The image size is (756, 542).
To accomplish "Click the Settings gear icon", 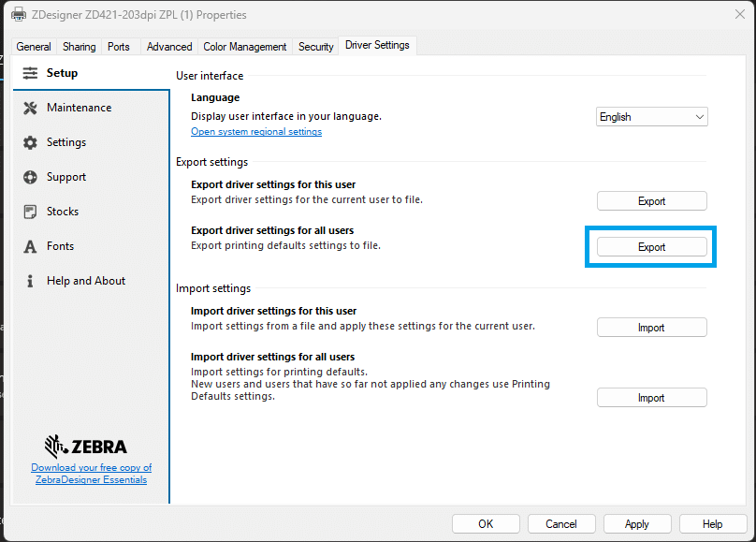I will click(x=30, y=142).
